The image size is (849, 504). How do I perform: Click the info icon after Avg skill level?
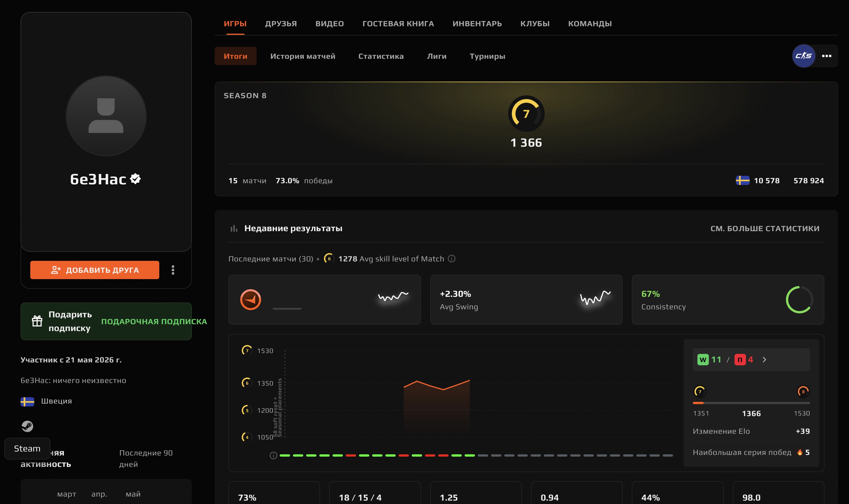click(452, 259)
